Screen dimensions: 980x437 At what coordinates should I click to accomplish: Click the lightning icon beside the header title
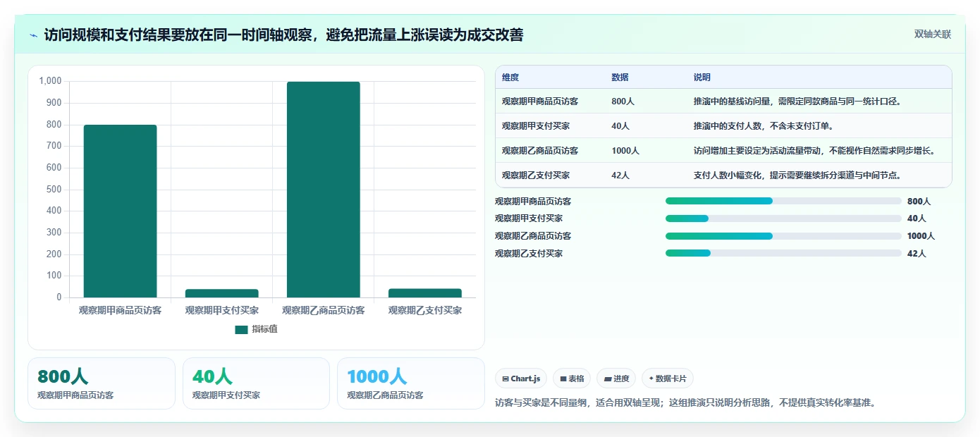click(x=33, y=35)
